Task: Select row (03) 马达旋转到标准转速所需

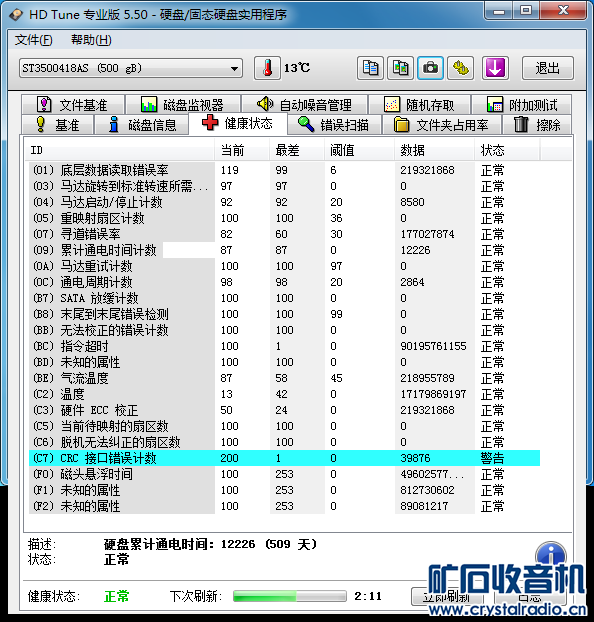Action: (x=284, y=186)
